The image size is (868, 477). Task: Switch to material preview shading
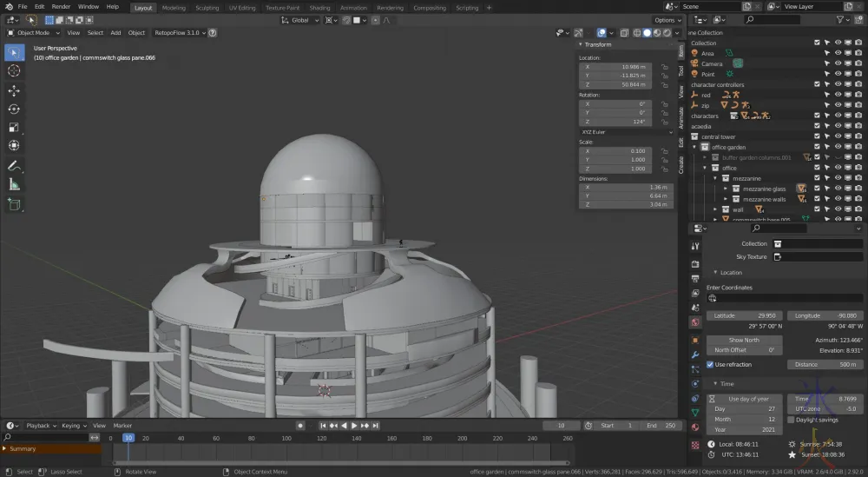[657, 33]
